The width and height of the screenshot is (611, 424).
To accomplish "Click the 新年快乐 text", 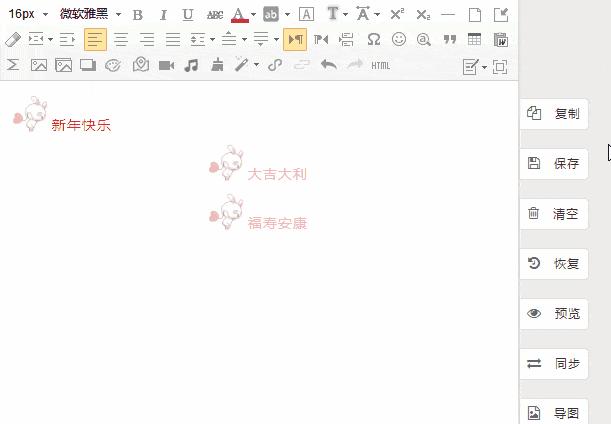I will 81,125.
